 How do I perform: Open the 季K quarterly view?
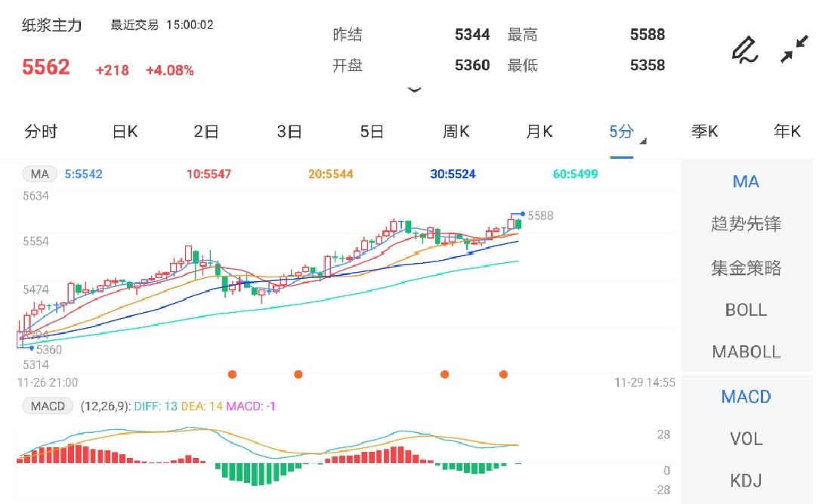pyautogui.click(x=703, y=131)
